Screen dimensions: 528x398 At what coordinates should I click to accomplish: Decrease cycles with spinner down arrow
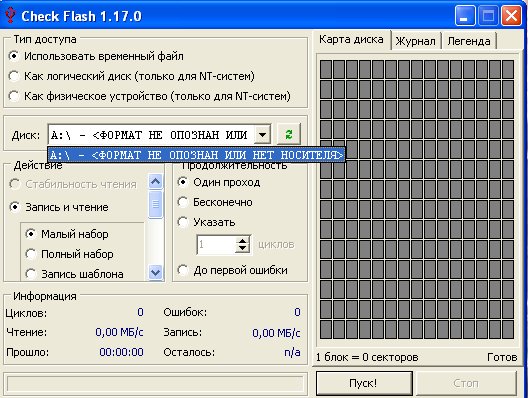[242, 249]
